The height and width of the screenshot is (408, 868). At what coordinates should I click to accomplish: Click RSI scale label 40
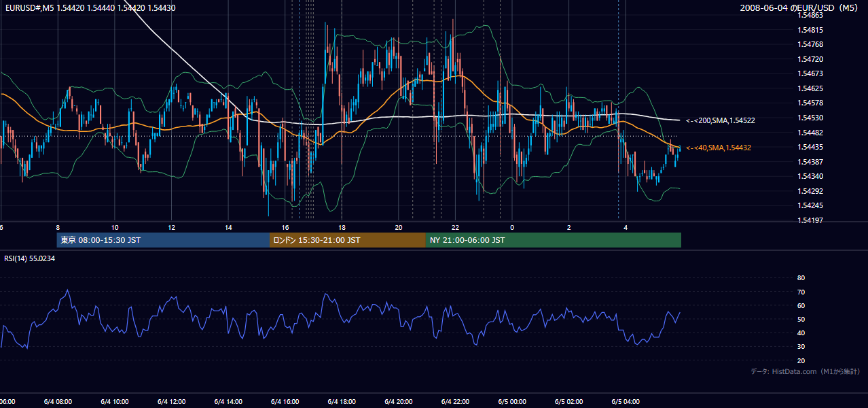tap(801, 333)
